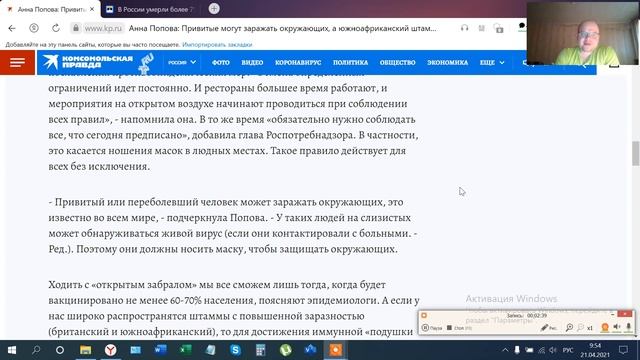The height and width of the screenshot is (360, 640).
Task: Click the padlock site security icon
Action: click(76, 28)
